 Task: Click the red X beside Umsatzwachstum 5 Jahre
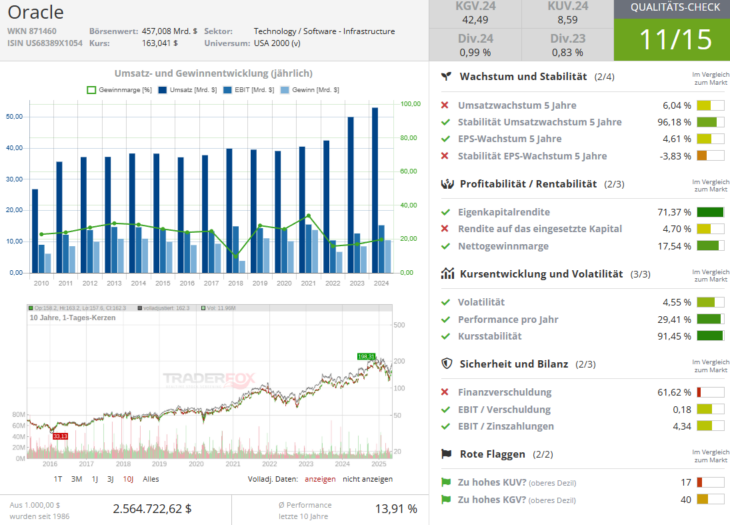tap(445, 105)
